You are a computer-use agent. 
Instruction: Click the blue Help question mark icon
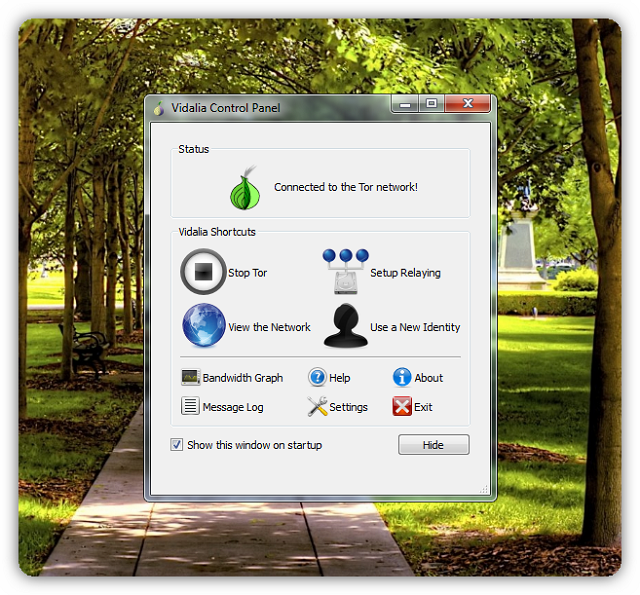[317, 378]
